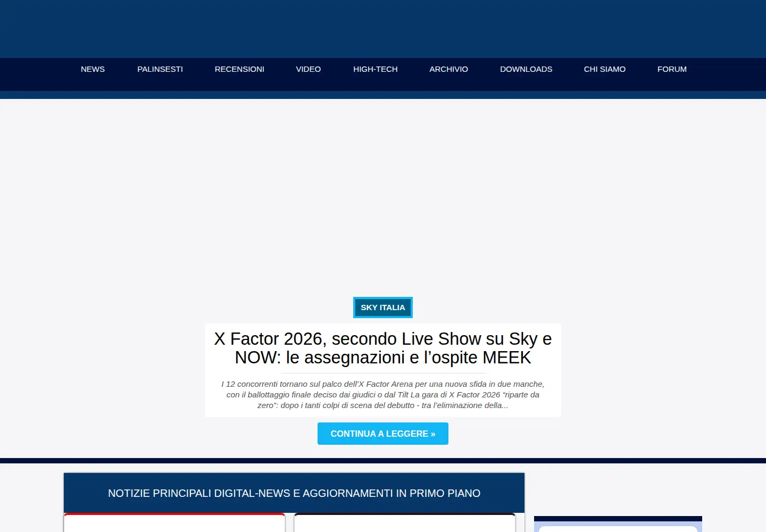Image resolution: width=766 pixels, height=532 pixels.
Task: Open the X Factor 2026 headline
Action: coord(383,348)
